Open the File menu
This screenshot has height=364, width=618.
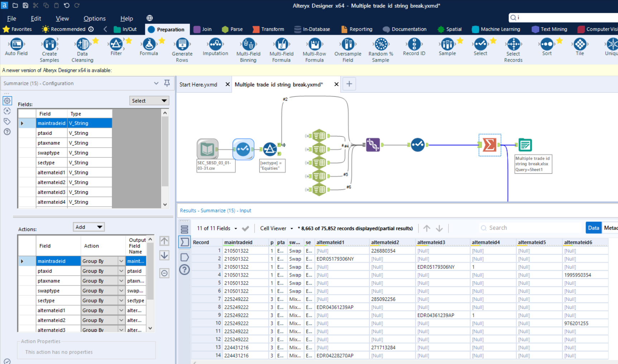coord(11,18)
